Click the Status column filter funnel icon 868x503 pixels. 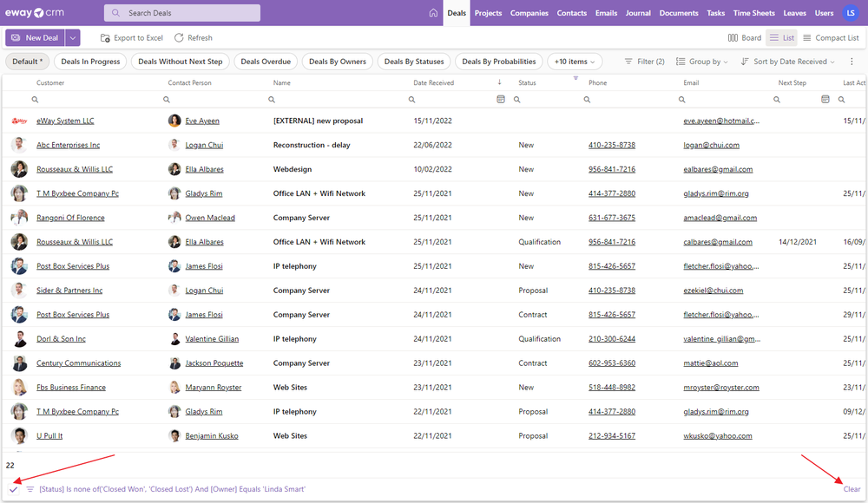click(575, 78)
